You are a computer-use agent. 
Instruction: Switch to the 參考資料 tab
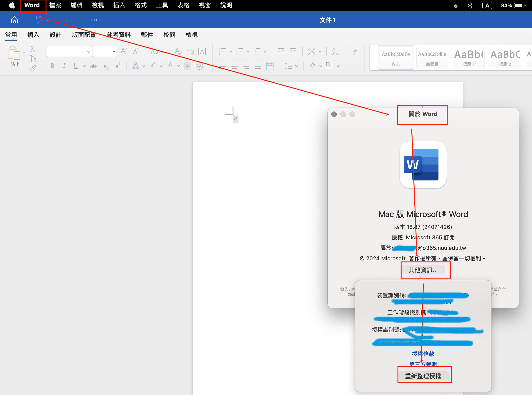tap(119, 35)
